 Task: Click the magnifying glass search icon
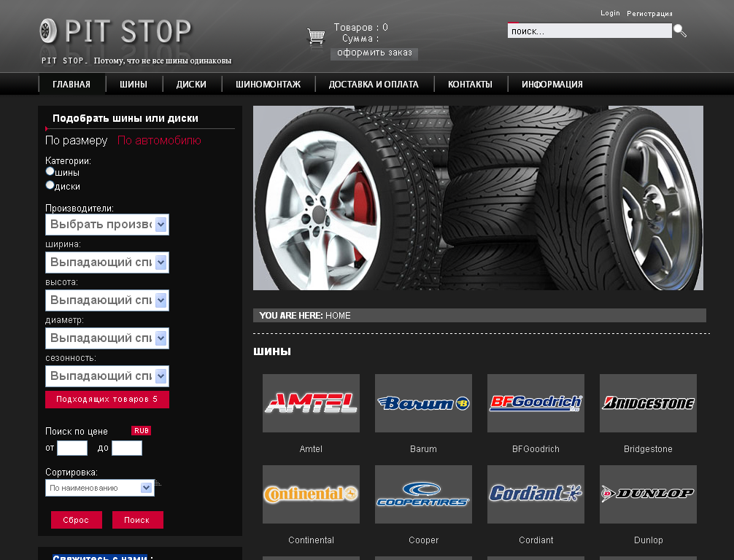(680, 31)
